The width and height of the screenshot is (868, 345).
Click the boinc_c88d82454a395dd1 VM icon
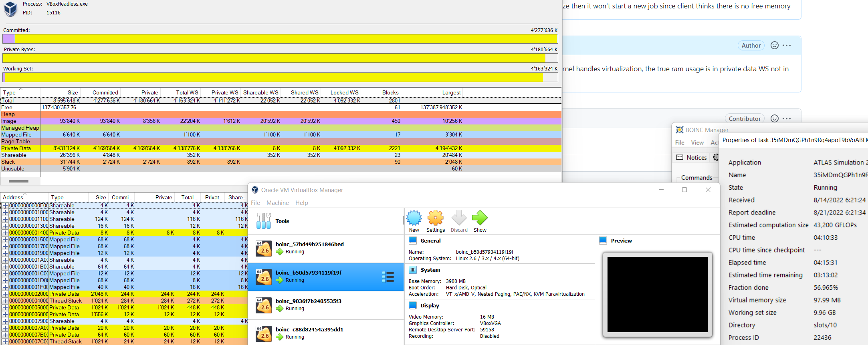264,333
